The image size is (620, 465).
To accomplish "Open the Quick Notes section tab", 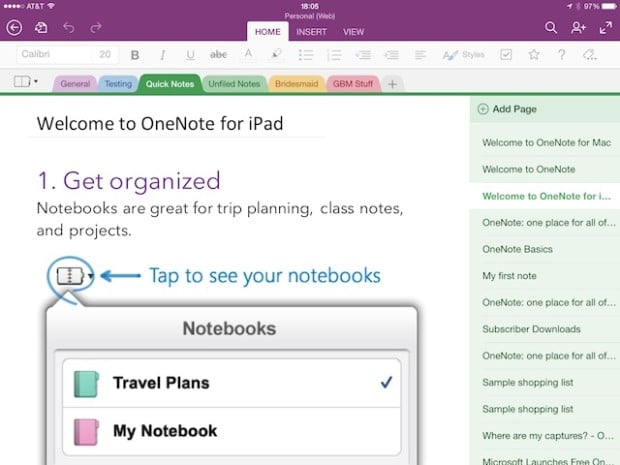I will tap(170, 84).
